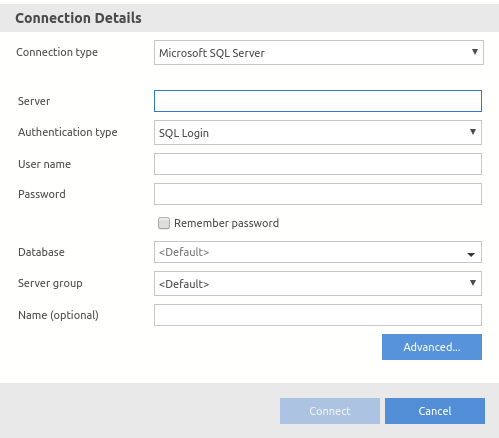The width and height of the screenshot is (499, 438).
Task: Click the arrow next to SQL Login
Action: point(473,132)
